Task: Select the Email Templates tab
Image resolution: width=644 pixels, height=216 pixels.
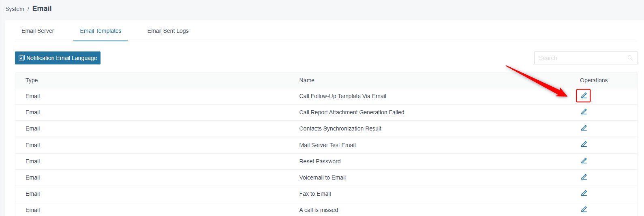Action: tap(101, 31)
